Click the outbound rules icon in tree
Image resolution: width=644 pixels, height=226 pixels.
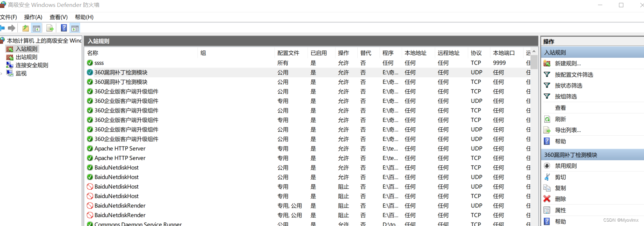(10, 57)
